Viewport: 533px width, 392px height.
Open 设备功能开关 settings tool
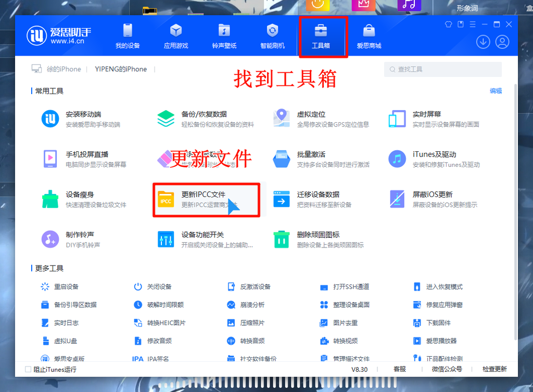pos(205,240)
